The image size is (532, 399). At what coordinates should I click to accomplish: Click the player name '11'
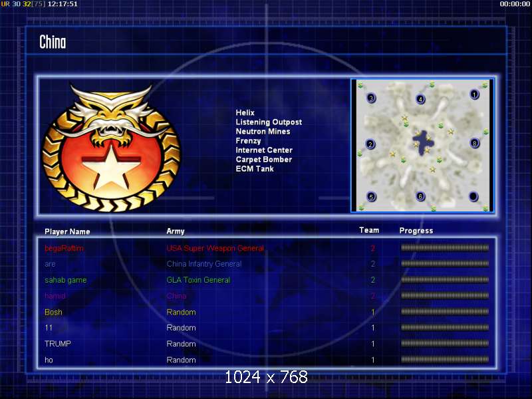pos(49,328)
